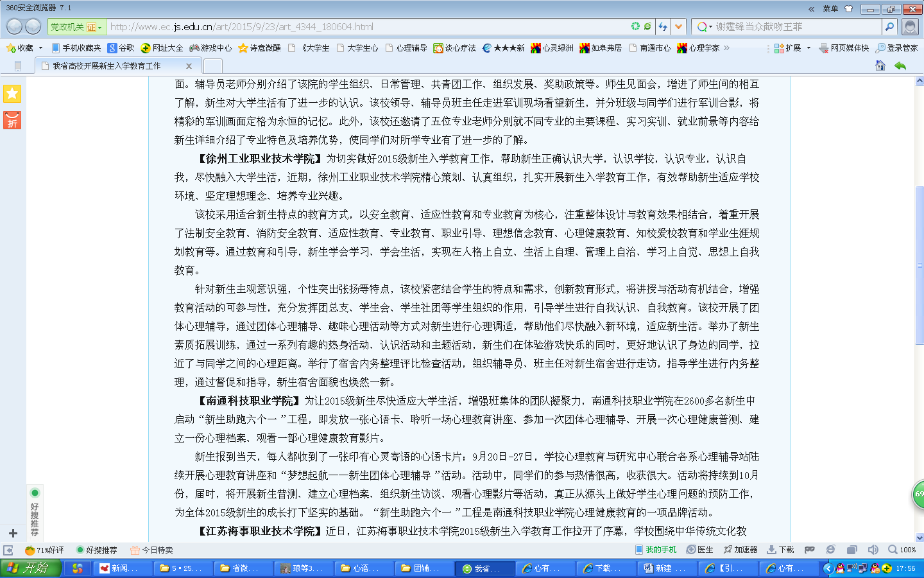Image resolution: width=924 pixels, height=578 pixels.
Task: Click the browser back arrow button
Action: coord(14,26)
